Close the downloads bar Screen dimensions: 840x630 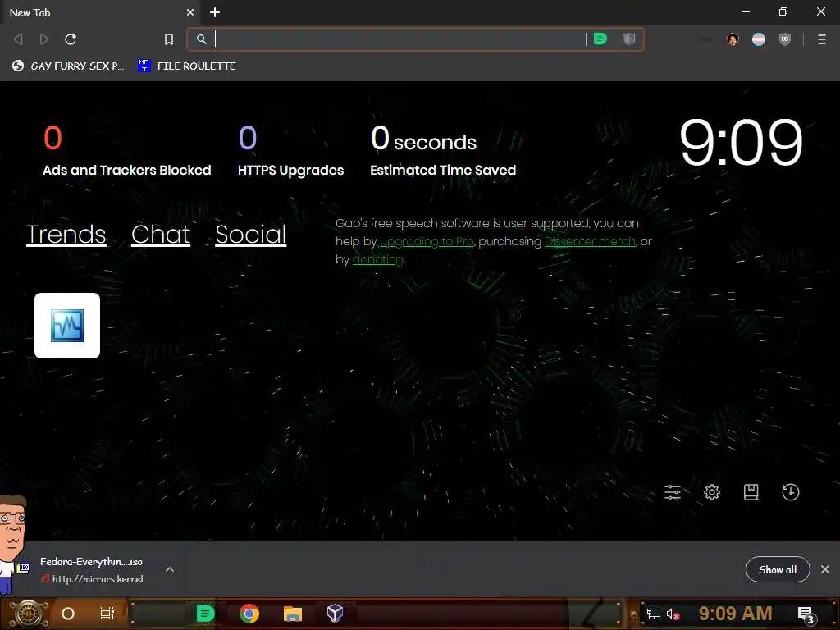tap(825, 569)
